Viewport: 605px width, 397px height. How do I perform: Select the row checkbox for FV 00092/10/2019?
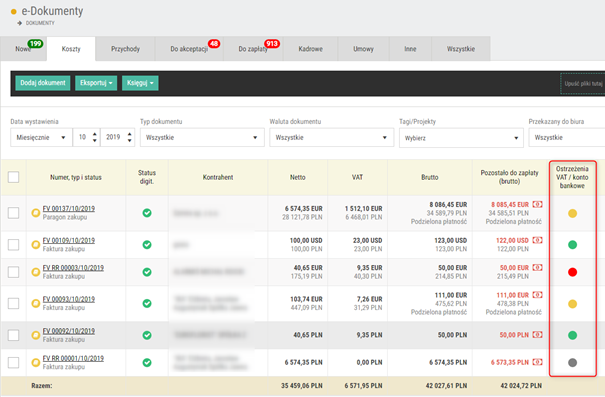click(14, 335)
